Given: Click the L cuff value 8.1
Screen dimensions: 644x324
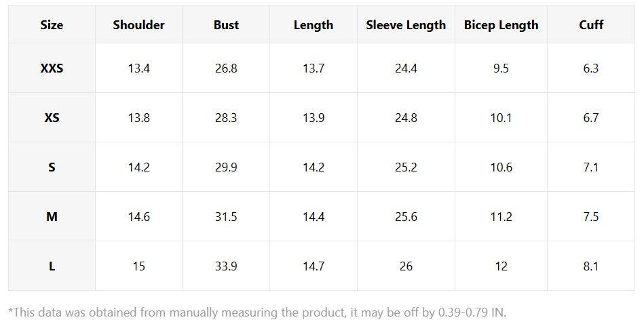Looking at the screenshot, I should [591, 266].
